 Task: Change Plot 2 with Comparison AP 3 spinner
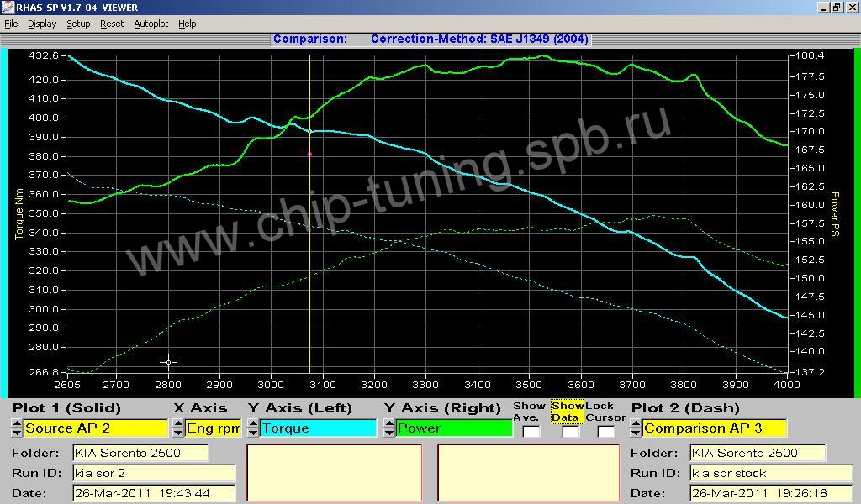coord(637,428)
